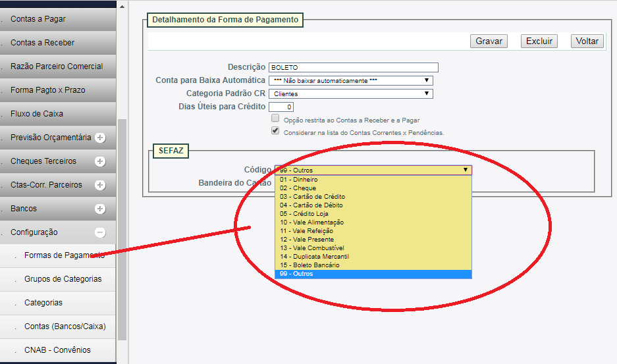617x364 pixels.
Task: Click the Voltar button
Action: click(587, 41)
